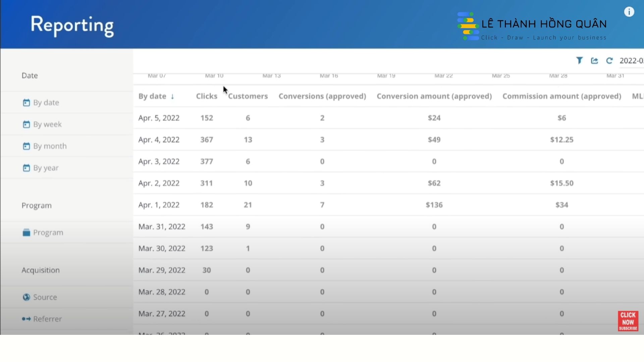This screenshot has width=644, height=362.
Task: Click the red Subscribe badge
Action: click(628, 321)
